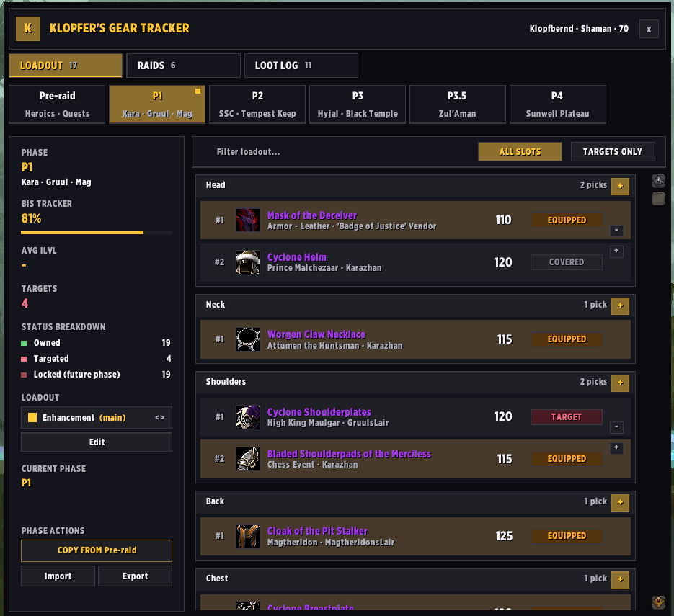
Task: Raise Bladed Shoulderpads priority with plus
Action: point(616,447)
